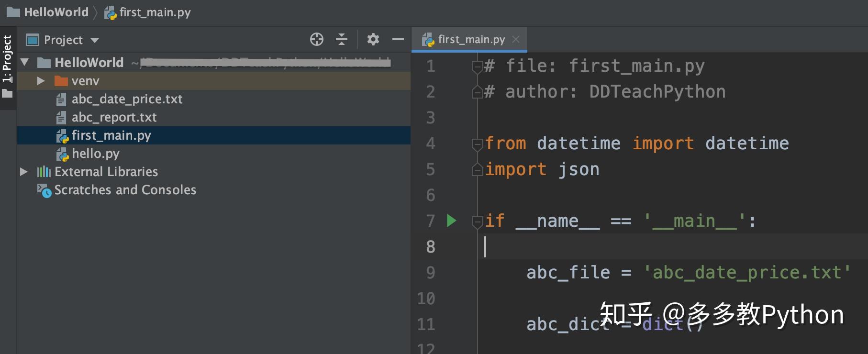Expand the venv folder
The image size is (868, 354).
tap(41, 81)
